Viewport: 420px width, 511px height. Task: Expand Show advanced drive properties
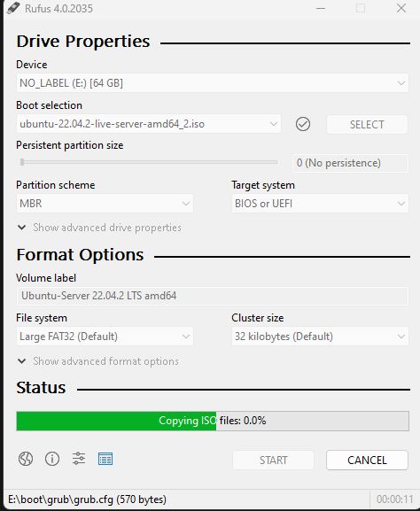point(99,228)
